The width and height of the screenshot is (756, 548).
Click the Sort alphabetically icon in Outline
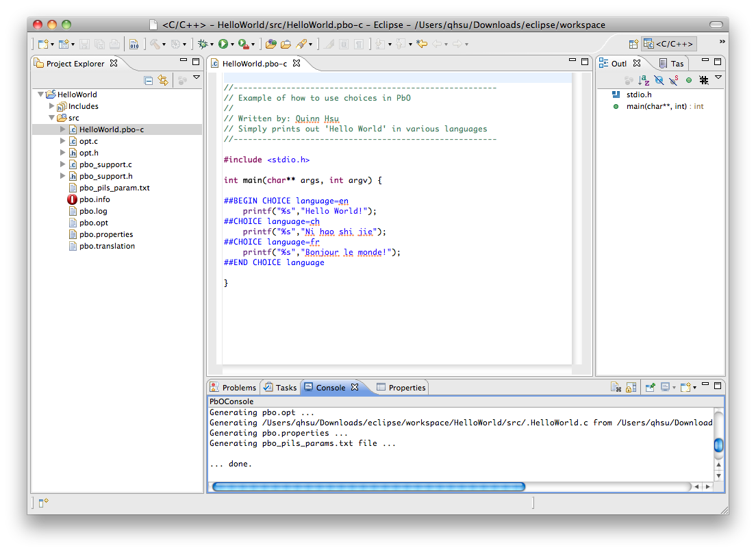click(x=644, y=80)
